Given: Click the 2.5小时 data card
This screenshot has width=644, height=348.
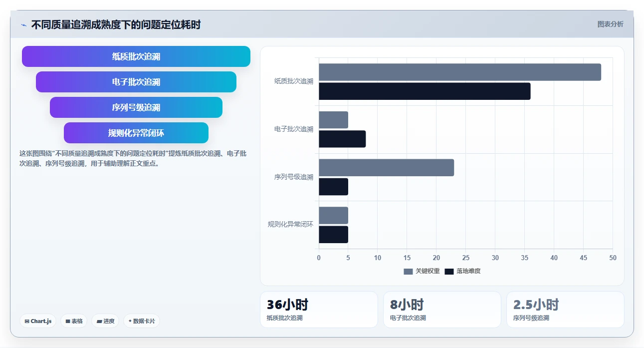Looking at the screenshot, I should pyautogui.click(x=565, y=310).
